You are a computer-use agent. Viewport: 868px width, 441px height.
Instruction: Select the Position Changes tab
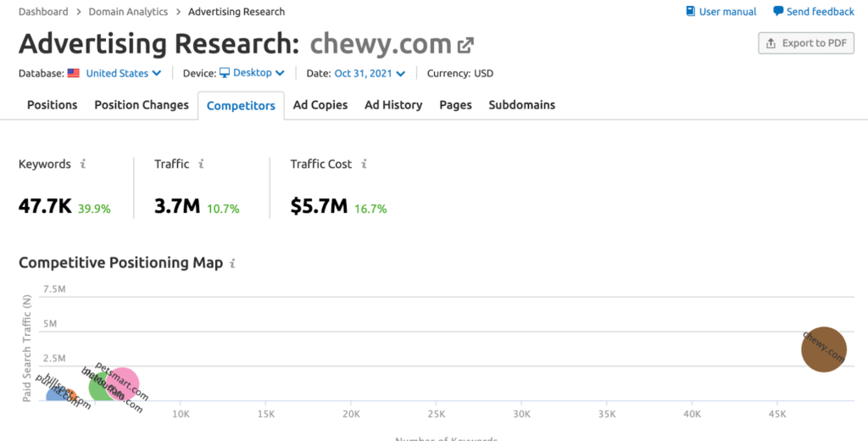[x=142, y=105]
